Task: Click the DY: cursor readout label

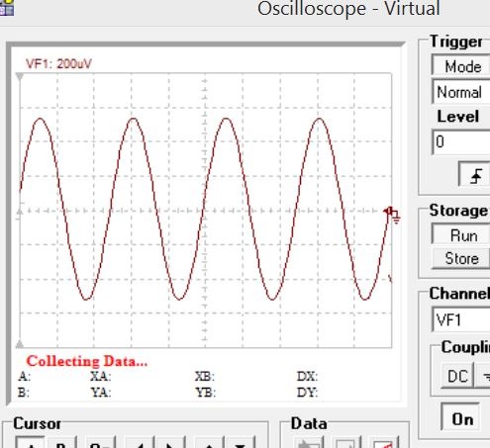Action: pyautogui.click(x=307, y=393)
